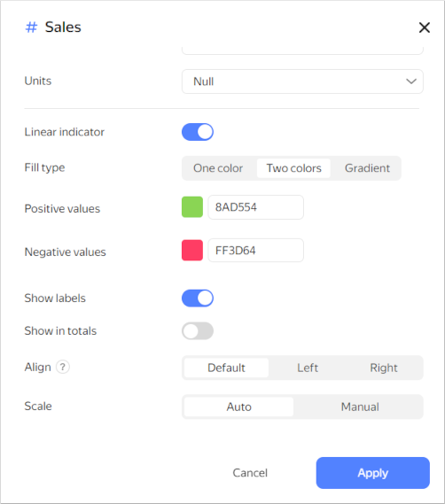Click the 8AD554 hex color field

pos(256,207)
